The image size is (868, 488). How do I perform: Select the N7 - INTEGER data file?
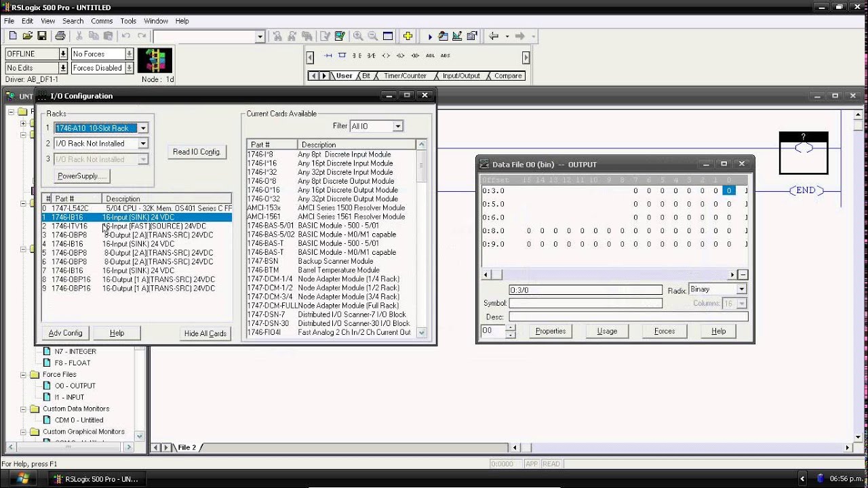point(75,351)
